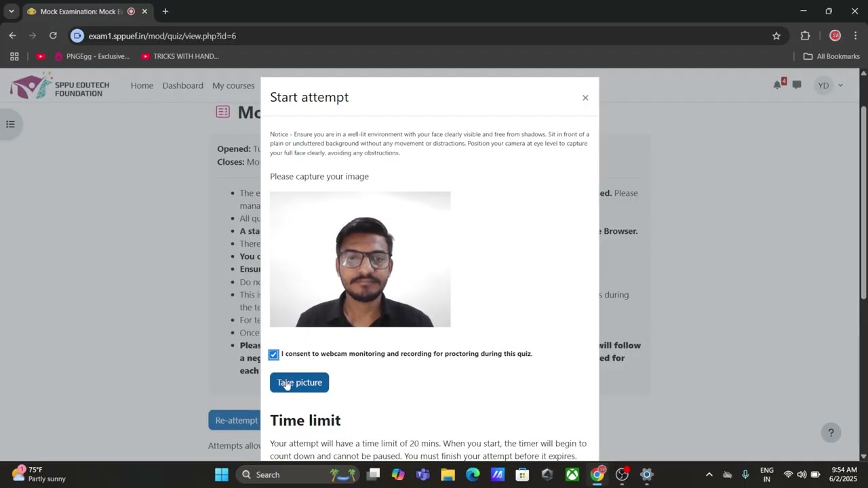This screenshot has height=488, width=868.
Task: Open TRICKS WITH HAND bookmark
Action: pos(180,56)
